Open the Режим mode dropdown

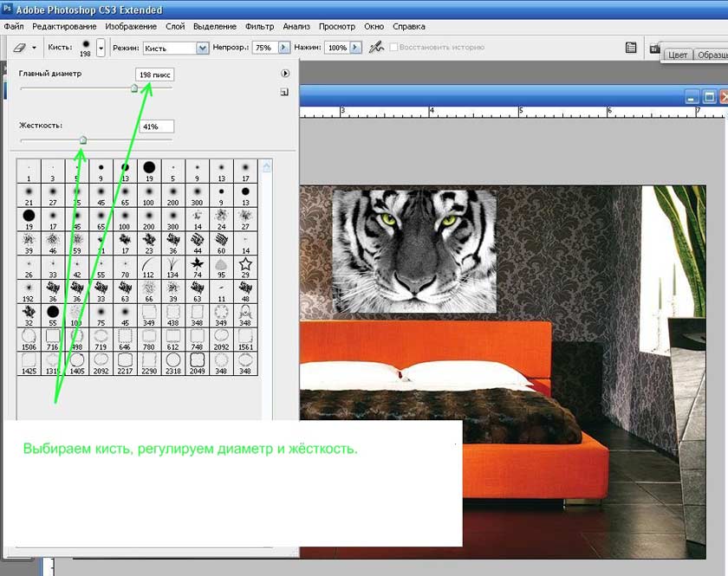203,49
